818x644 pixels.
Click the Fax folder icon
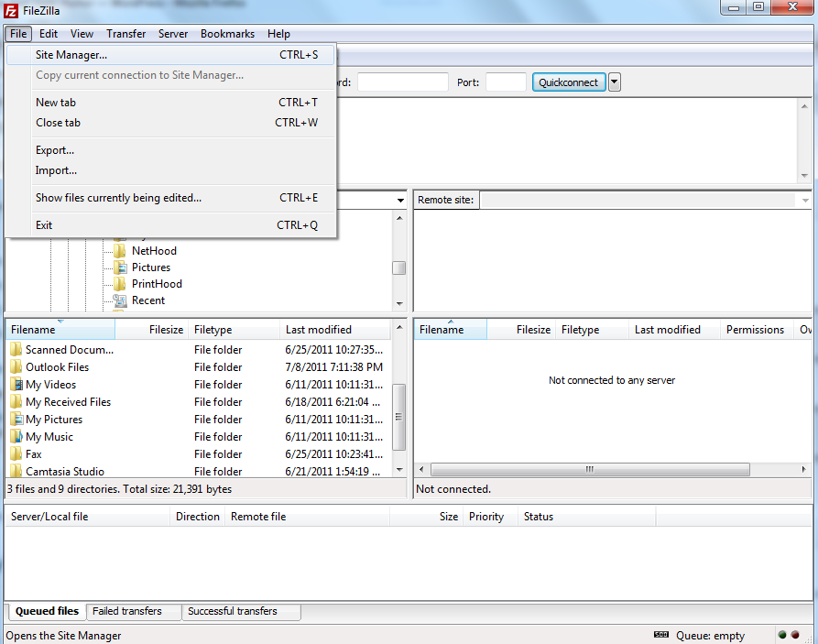click(16, 453)
